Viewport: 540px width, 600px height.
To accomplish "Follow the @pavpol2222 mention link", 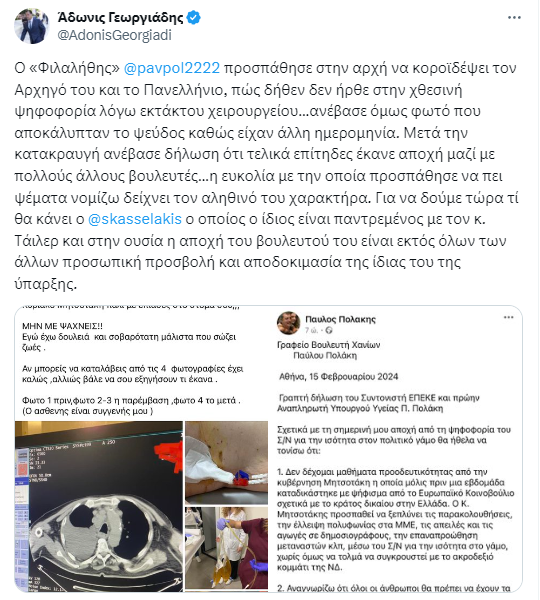I will 172,68.
